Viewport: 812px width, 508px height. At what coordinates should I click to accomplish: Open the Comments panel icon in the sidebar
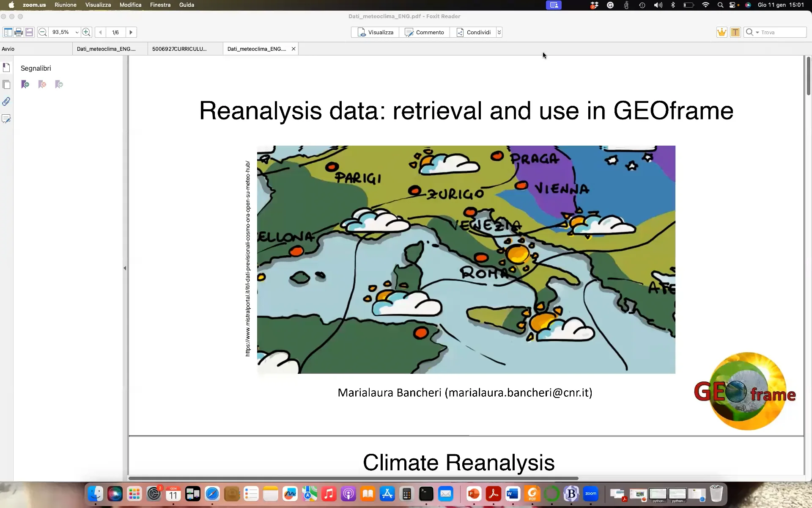pyautogui.click(x=6, y=119)
